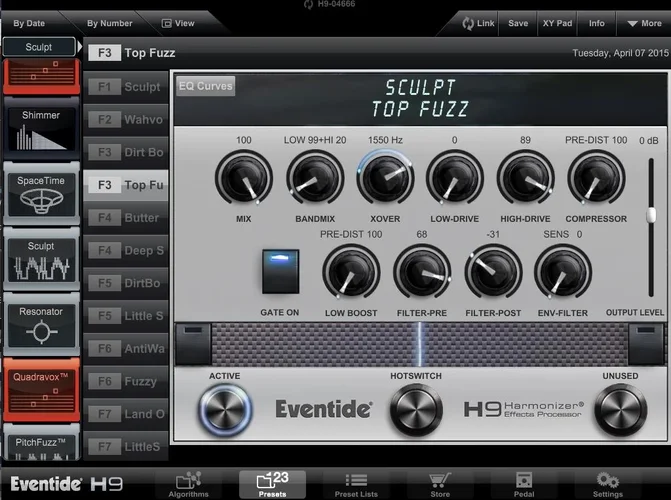Screen dimensions: 671x500
Task: Expand the More dropdown menu
Action: (x=644, y=24)
